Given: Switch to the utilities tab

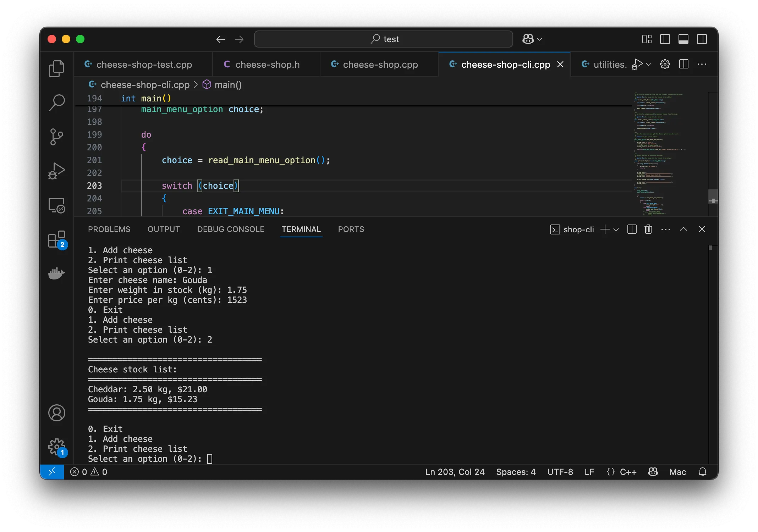Looking at the screenshot, I should [604, 64].
